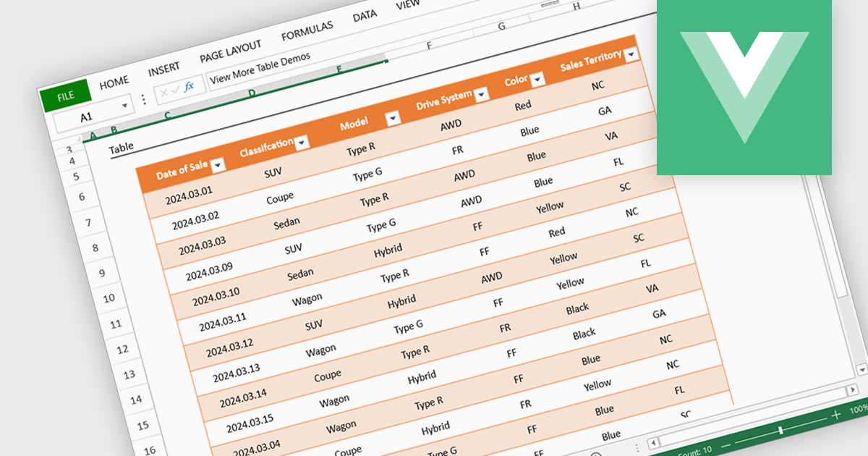Click the formula bar input field

coord(289,69)
